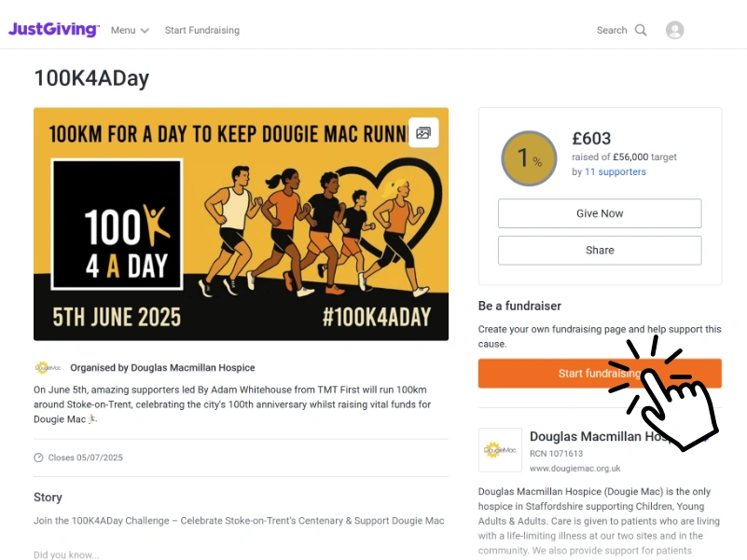Screen dimensions: 747x560
Task: Open the search magnifier icon
Action: point(641,30)
